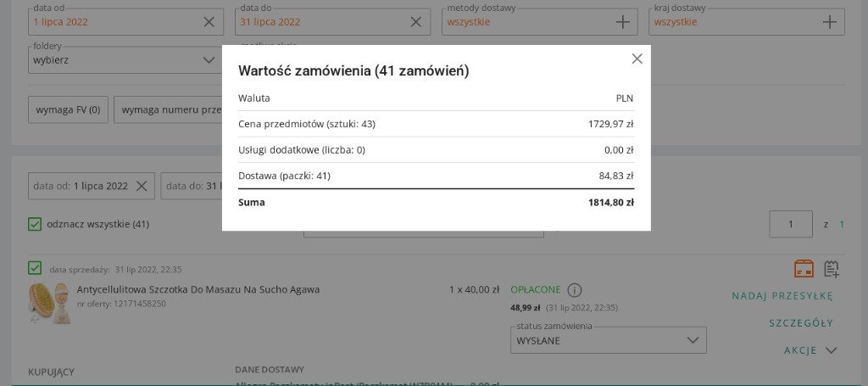The image size is (868, 386).
Task: Add a delivery method with plus icon
Action: coord(623,22)
